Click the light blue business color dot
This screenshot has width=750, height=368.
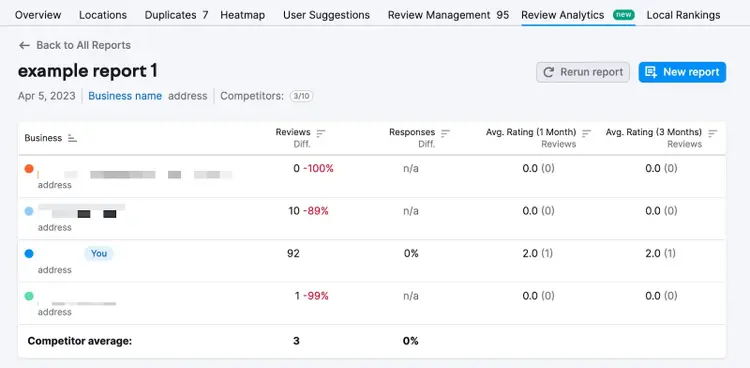click(29, 211)
